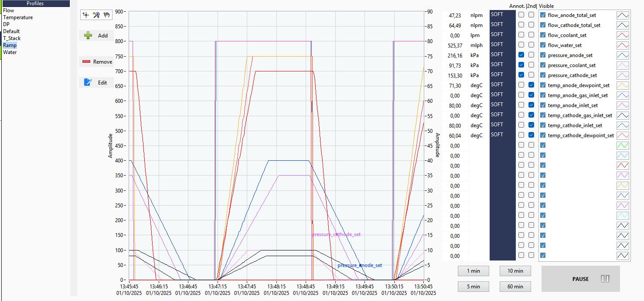Screen dimensions: 644x301
Task: Toggle 2nd axis checkbox for temp_cathode_inlet_set
Action: tap(531, 125)
